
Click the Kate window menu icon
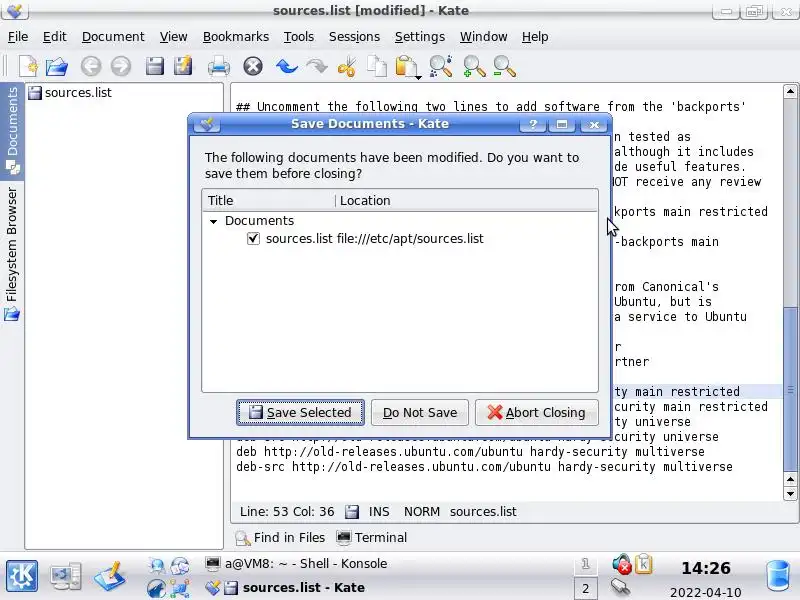pyautogui.click(x=14, y=10)
